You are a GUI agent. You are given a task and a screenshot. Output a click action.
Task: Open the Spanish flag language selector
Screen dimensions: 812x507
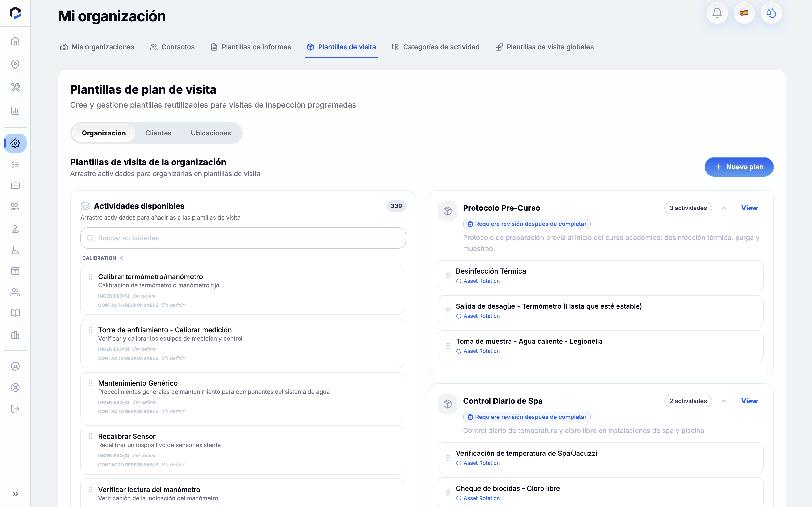coord(744,13)
